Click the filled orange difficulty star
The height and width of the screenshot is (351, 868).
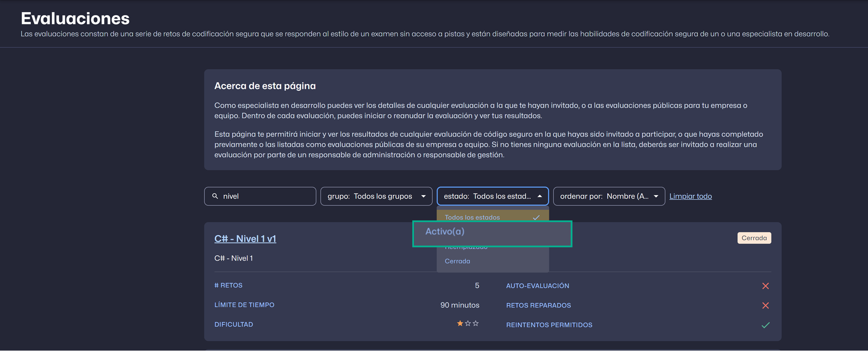click(460, 324)
